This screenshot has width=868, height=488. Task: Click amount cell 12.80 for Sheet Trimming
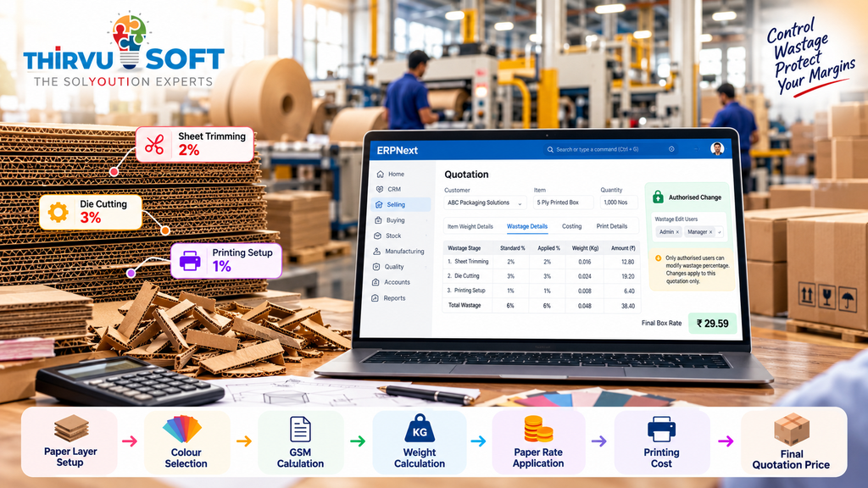point(628,263)
